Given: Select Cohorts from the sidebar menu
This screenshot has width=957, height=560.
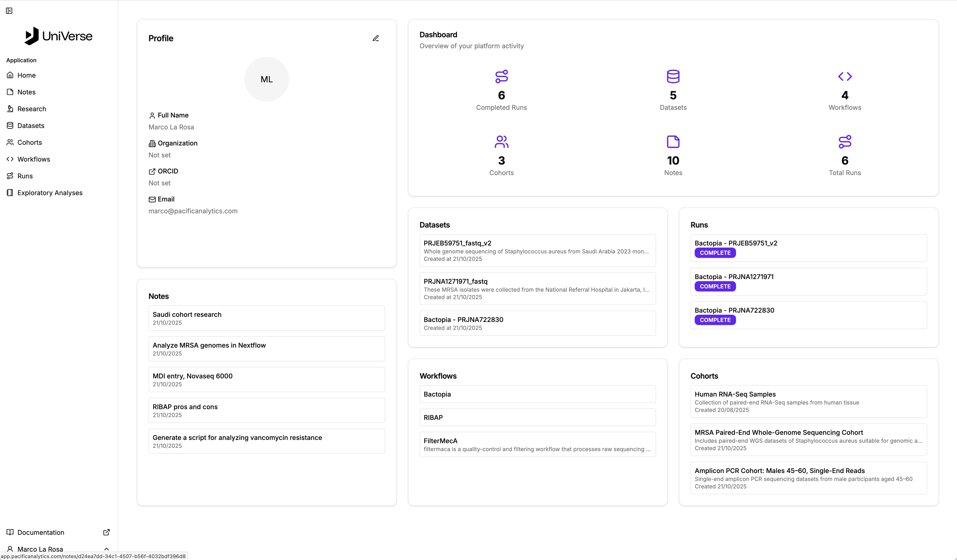Looking at the screenshot, I should click(30, 142).
